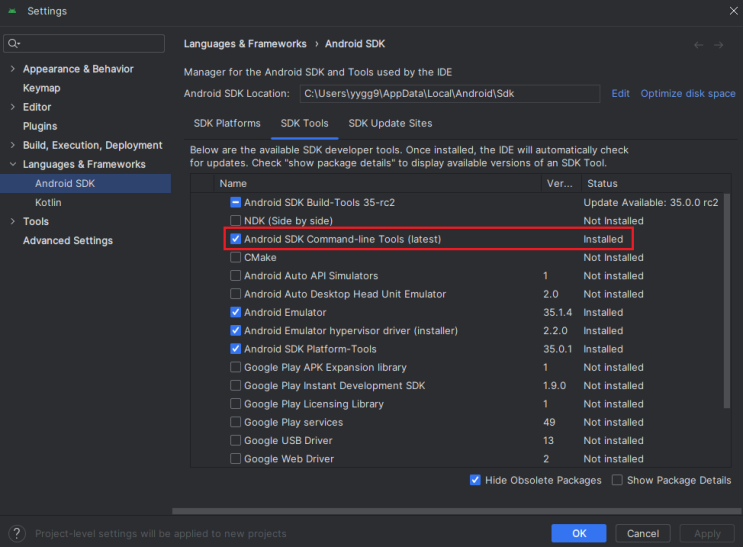
Task: Click Optimize disk space link
Action: 688,93
